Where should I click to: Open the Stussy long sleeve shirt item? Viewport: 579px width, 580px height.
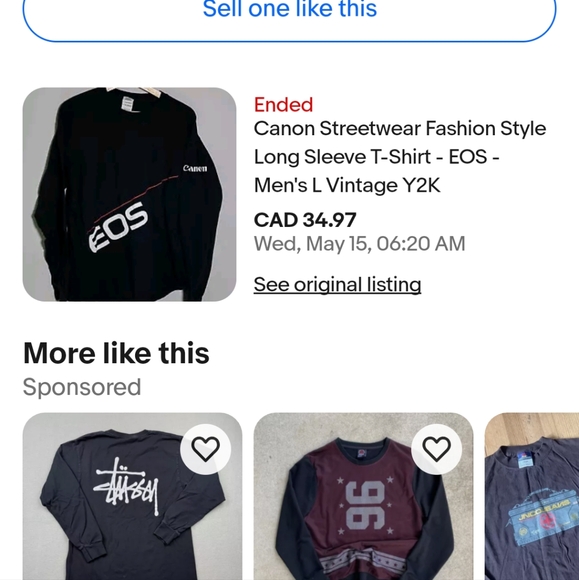(132, 496)
